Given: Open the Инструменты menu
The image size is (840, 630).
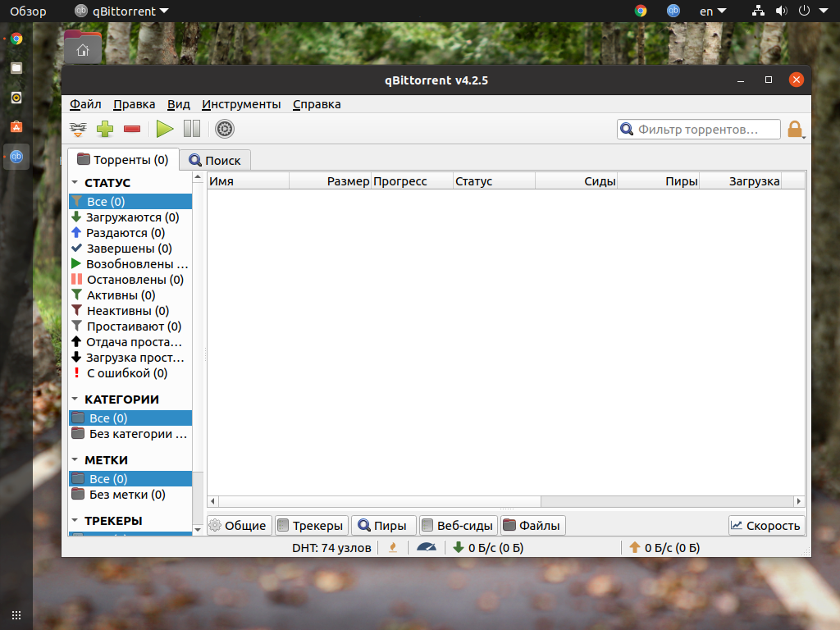Looking at the screenshot, I should [241, 104].
